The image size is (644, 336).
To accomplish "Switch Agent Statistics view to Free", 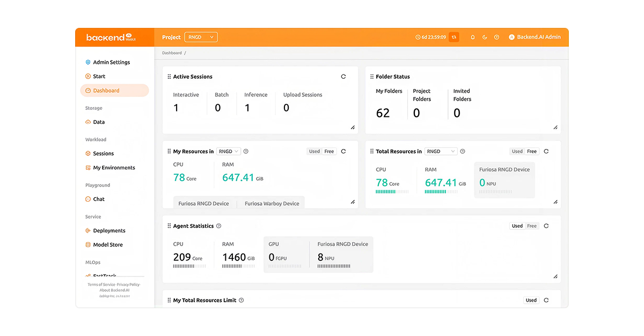I will point(532,226).
